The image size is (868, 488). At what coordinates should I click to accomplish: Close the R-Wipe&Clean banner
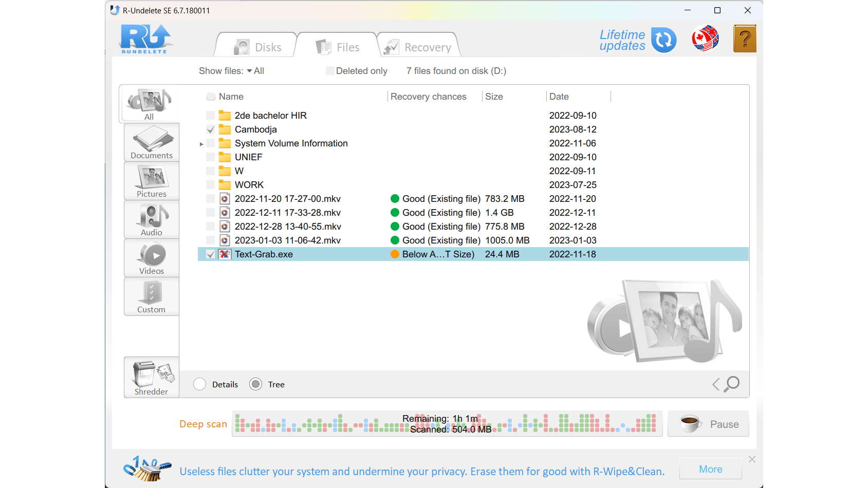coord(752,459)
